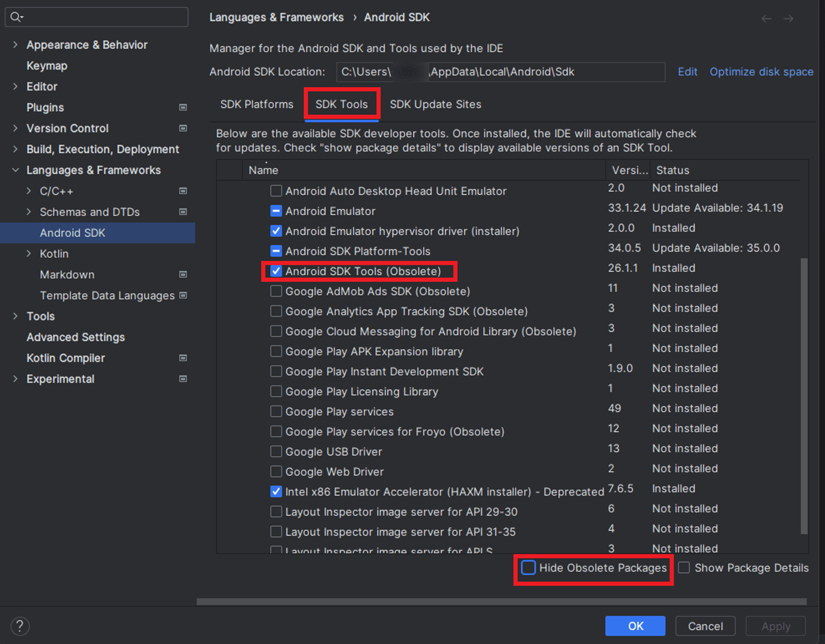The width and height of the screenshot is (825, 644).
Task: Switch to the SDK Platforms tab
Action: point(257,104)
